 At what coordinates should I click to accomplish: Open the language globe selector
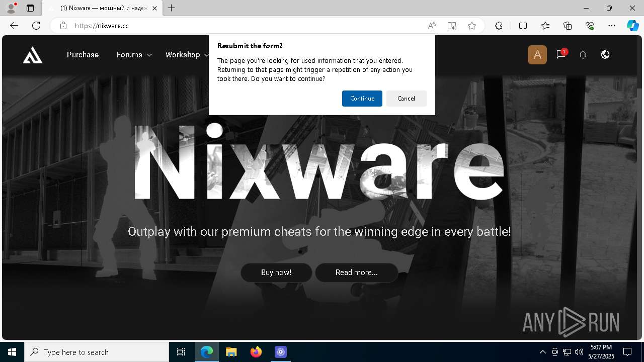[x=605, y=55]
